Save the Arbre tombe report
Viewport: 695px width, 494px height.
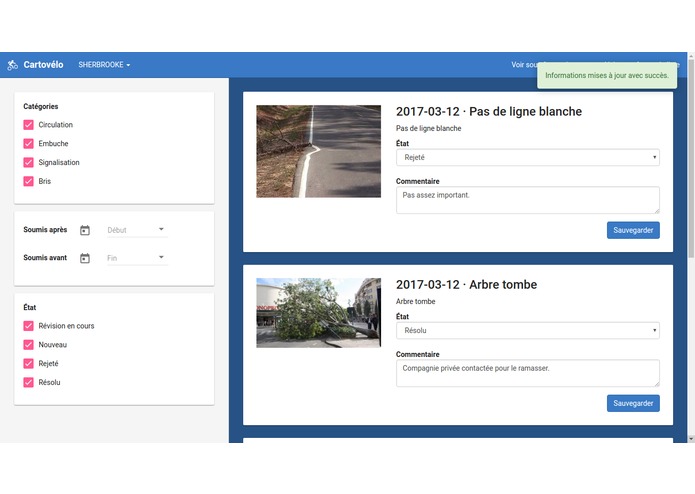633,404
